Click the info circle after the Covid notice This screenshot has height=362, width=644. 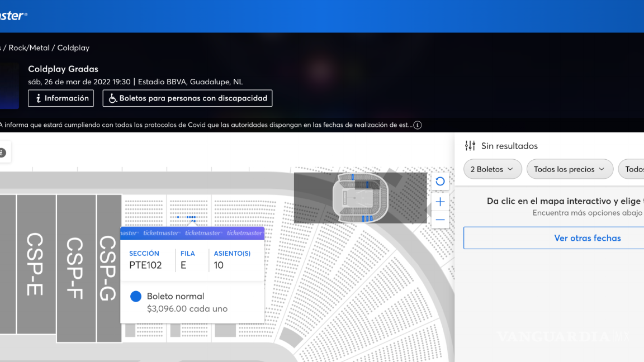[416, 125]
